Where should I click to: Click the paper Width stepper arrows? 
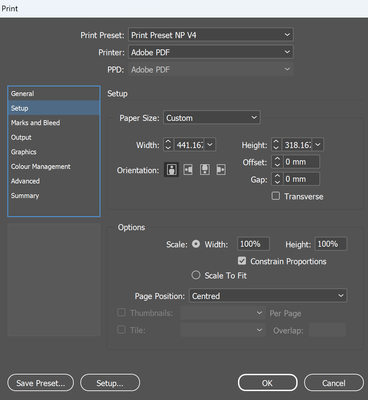(x=168, y=145)
